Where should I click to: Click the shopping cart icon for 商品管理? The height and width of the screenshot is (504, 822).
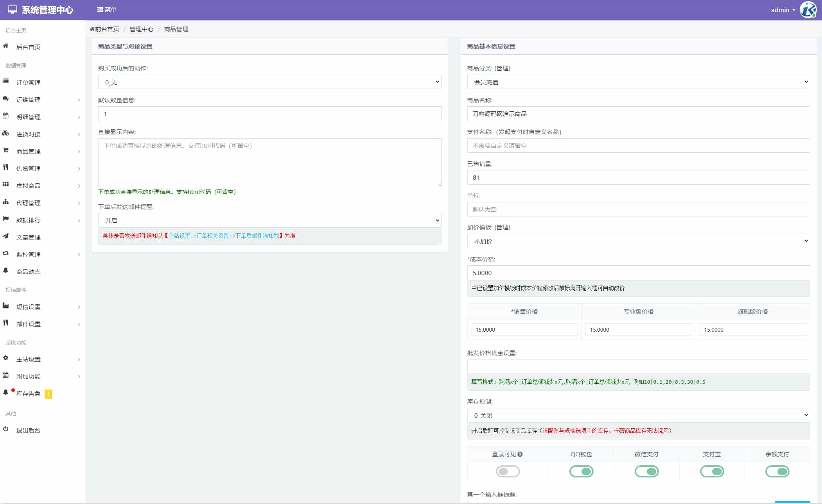(x=6, y=150)
